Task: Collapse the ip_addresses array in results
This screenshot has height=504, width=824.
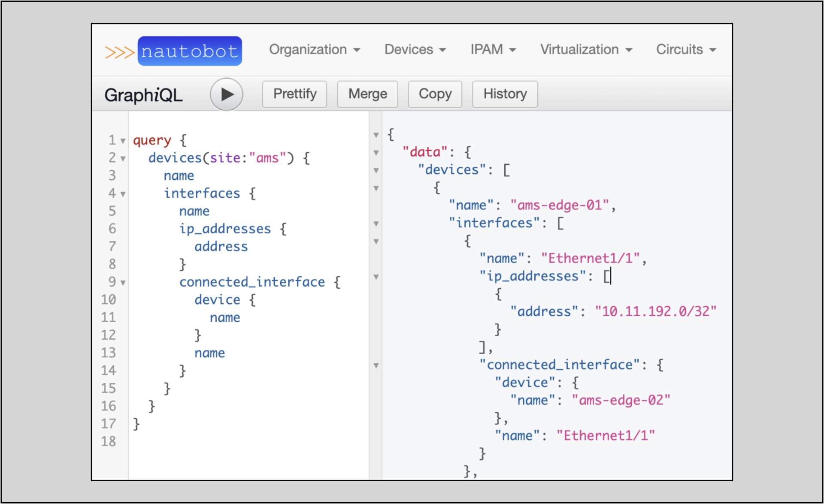Action: (x=376, y=278)
